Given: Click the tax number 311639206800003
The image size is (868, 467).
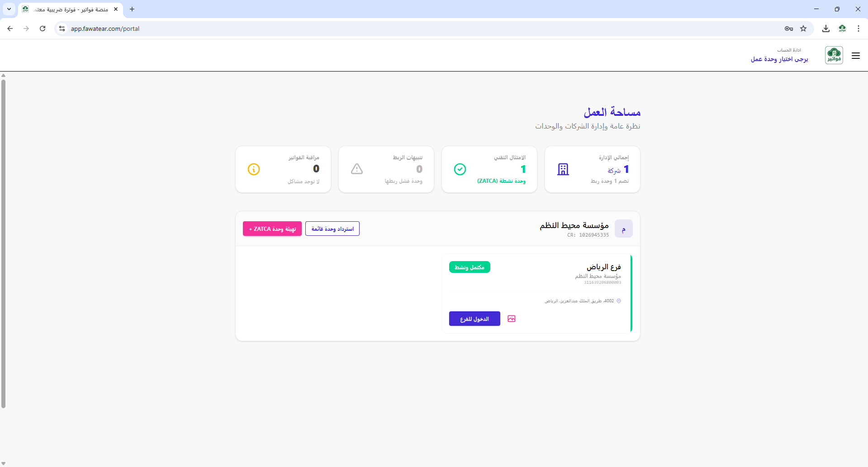Looking at the screenshot, I should [602, 282].
